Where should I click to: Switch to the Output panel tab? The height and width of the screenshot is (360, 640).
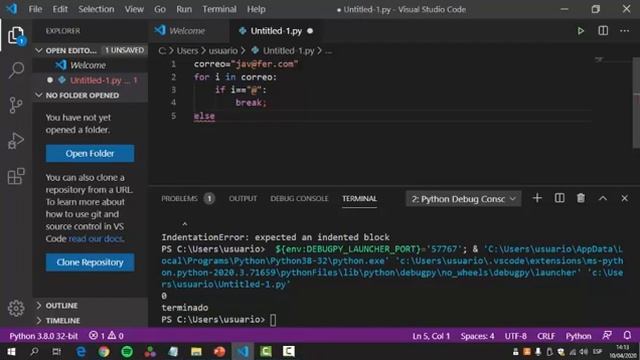242,198
